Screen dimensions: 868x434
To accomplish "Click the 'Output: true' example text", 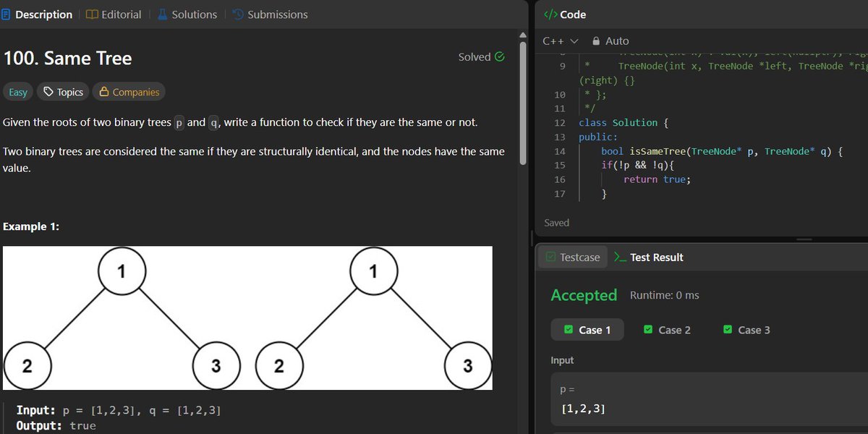I will pos(56,426).
